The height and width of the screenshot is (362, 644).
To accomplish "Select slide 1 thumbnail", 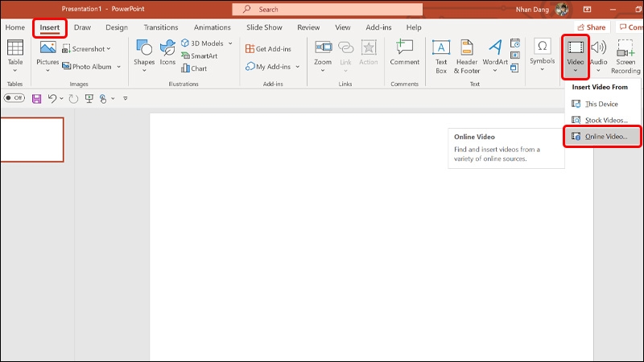I will [x=32, y=139].
